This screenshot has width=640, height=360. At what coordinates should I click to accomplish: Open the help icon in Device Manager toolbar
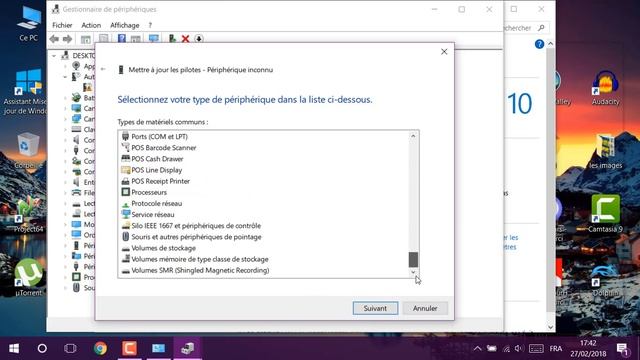pos(122,39)
